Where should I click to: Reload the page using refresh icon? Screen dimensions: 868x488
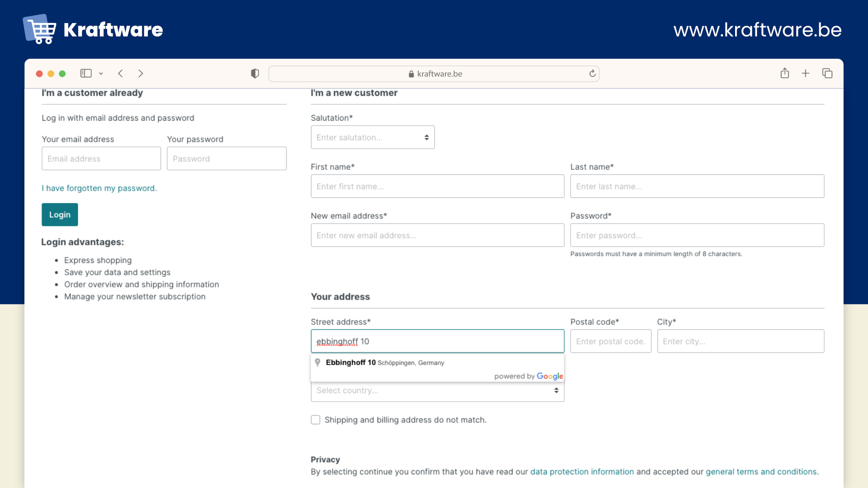592,73
